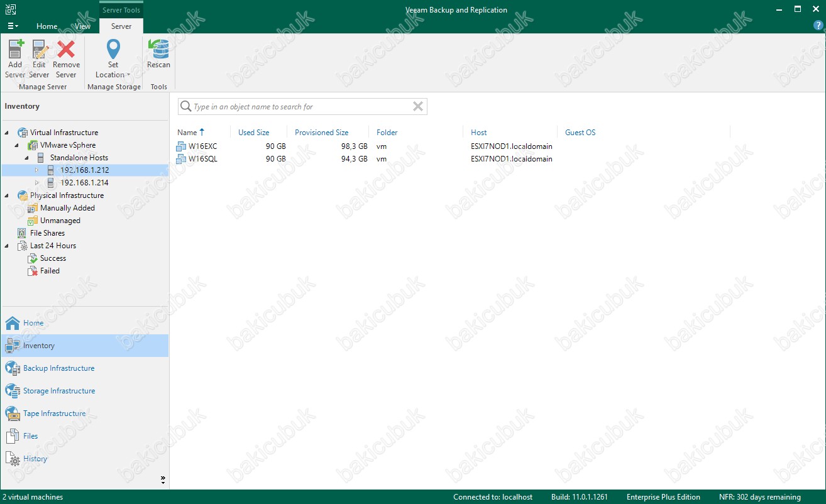Sort by the Guest OS column header

pos(580,133)
